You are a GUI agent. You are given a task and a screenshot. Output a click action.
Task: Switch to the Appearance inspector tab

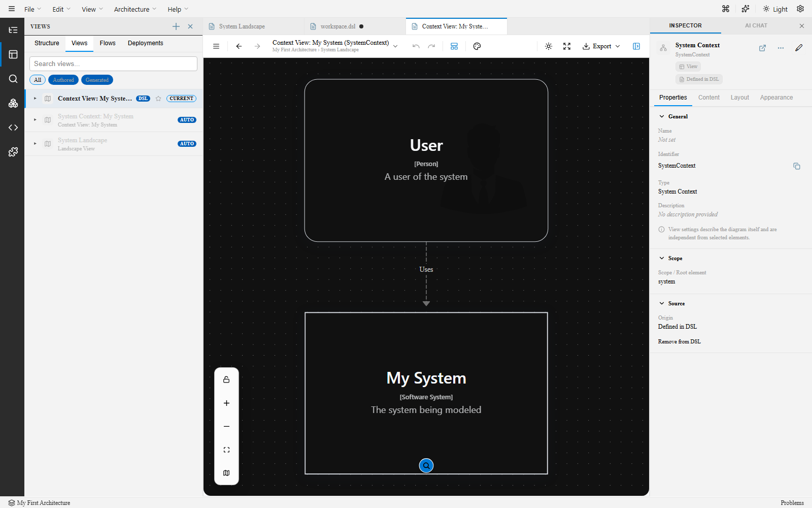click(776, 98)
